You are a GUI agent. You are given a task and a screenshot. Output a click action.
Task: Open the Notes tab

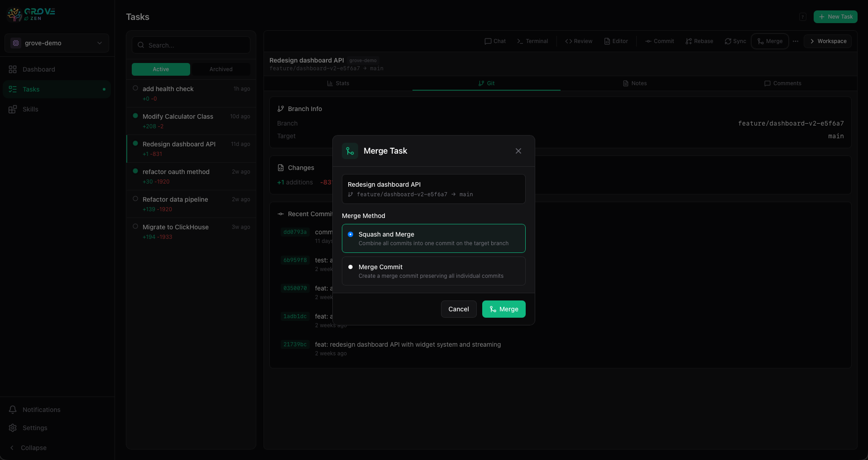[x=634, y=83]
